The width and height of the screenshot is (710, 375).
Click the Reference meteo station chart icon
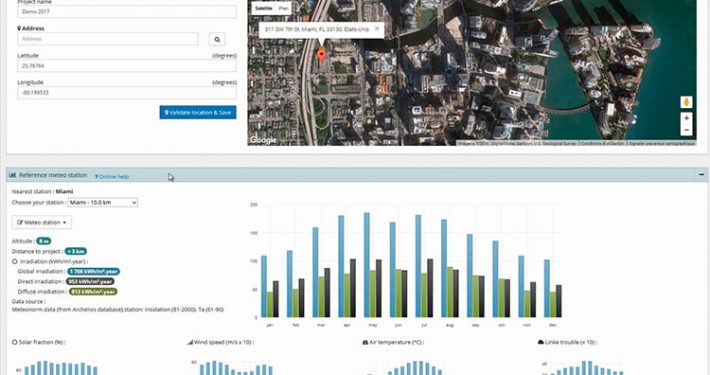[x=12, y=175]
